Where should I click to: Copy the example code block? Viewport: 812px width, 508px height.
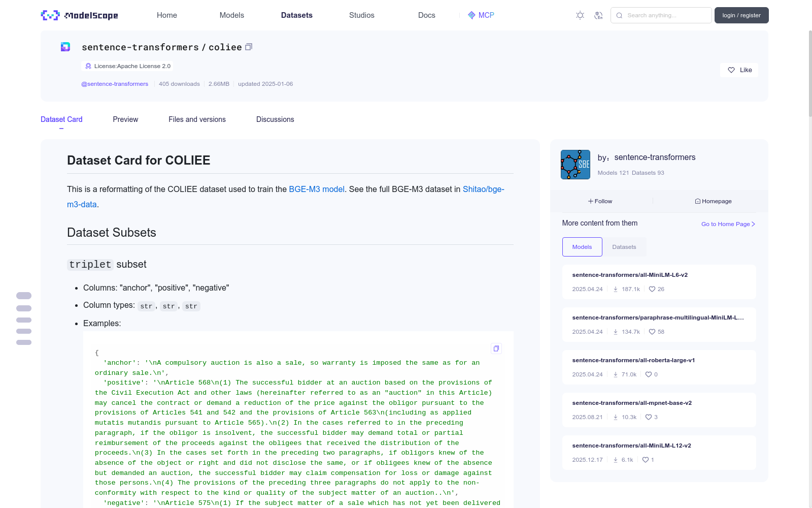point(496,348)
